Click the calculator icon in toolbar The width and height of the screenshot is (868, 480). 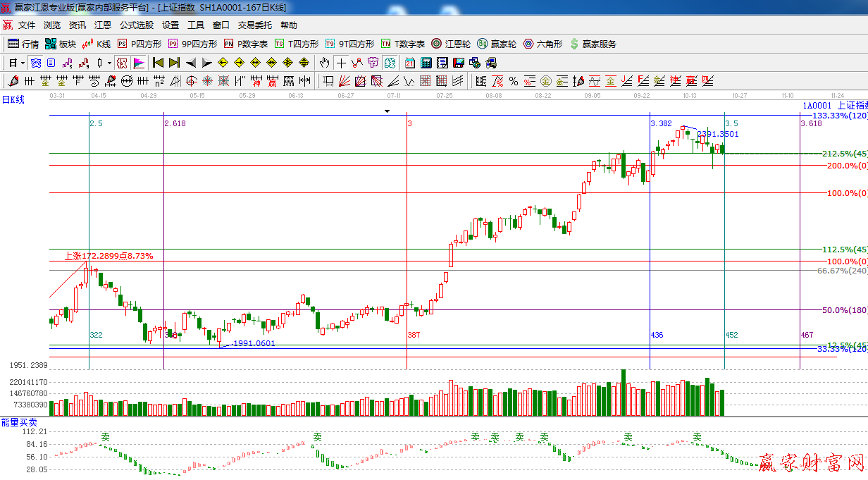(426, 63)
